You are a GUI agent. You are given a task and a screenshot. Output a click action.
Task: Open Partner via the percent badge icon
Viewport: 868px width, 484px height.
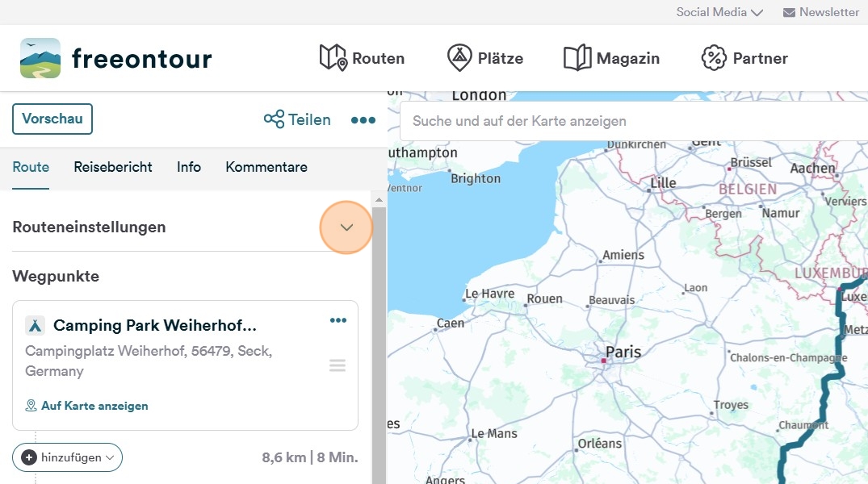click(714, 58)
